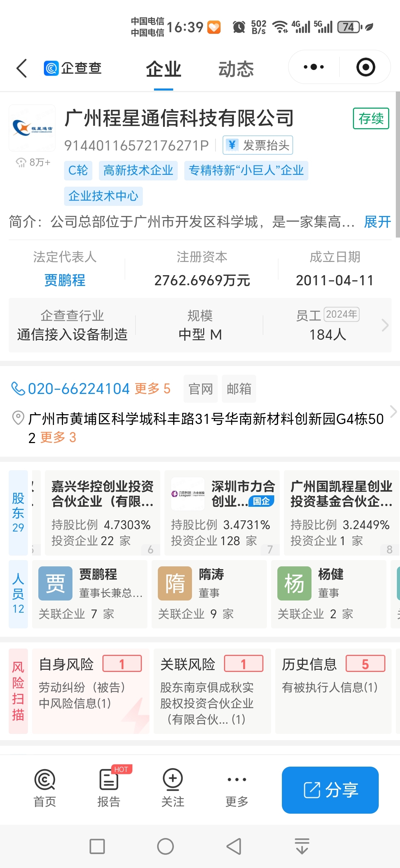This screenshot has height=868, width=400.
Task: Open the 官网 official website
Action: click(x=201, y=389)
